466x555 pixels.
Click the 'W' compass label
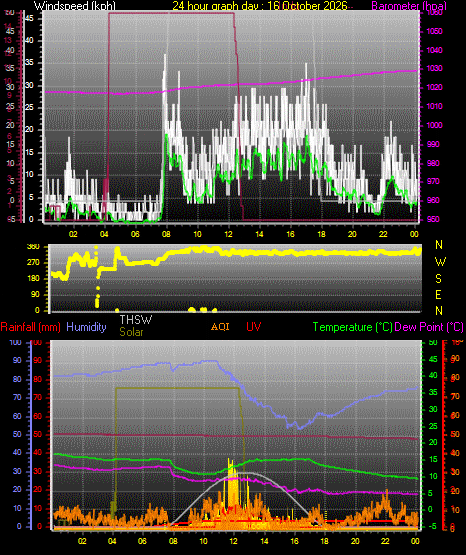[x=440, y=262]
